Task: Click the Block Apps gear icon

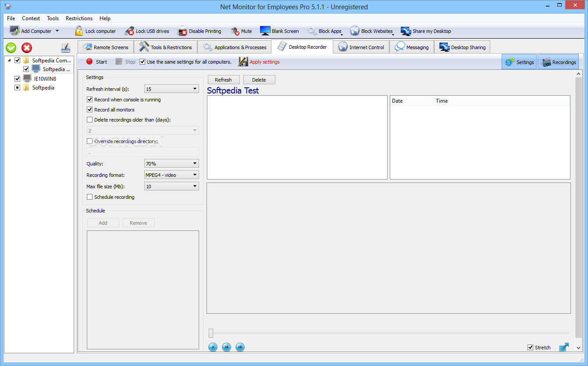Action: 312,31
